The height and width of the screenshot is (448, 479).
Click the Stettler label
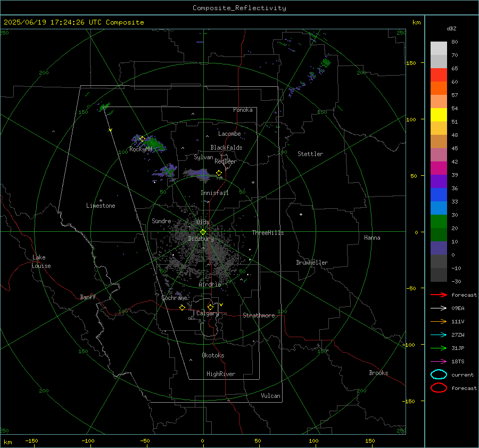[310, 154]
